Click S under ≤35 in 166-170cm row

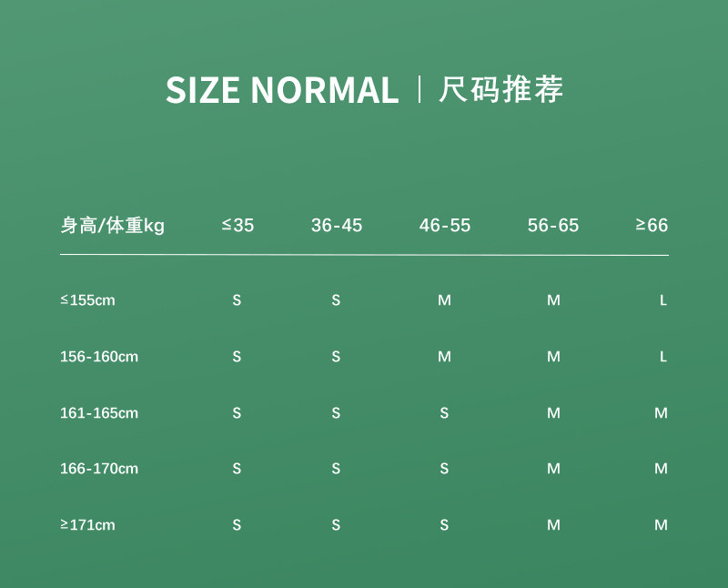237,469
